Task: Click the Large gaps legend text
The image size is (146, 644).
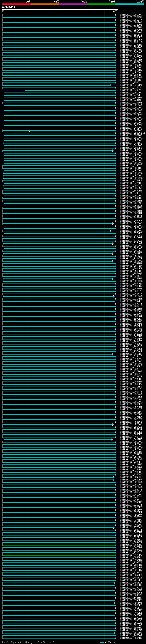Action: [28, 642]
